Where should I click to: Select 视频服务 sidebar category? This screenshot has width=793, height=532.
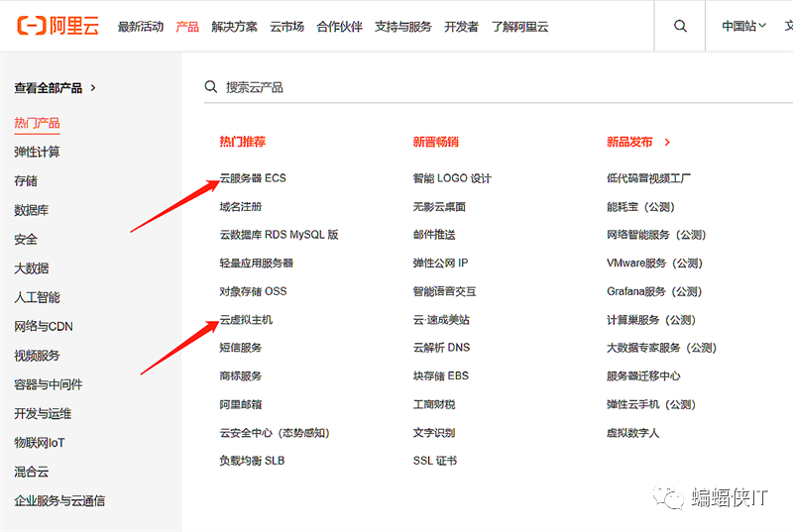(x=37, y=356)
